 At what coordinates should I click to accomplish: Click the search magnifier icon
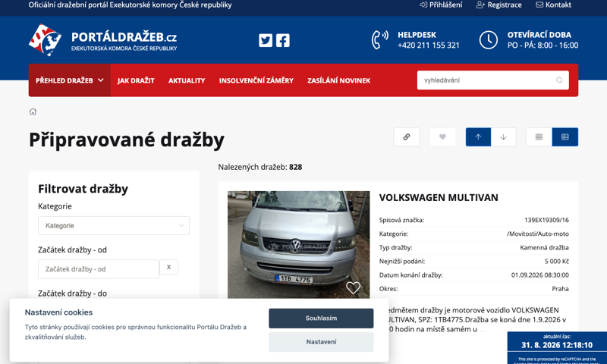click(x=559, y=80)
